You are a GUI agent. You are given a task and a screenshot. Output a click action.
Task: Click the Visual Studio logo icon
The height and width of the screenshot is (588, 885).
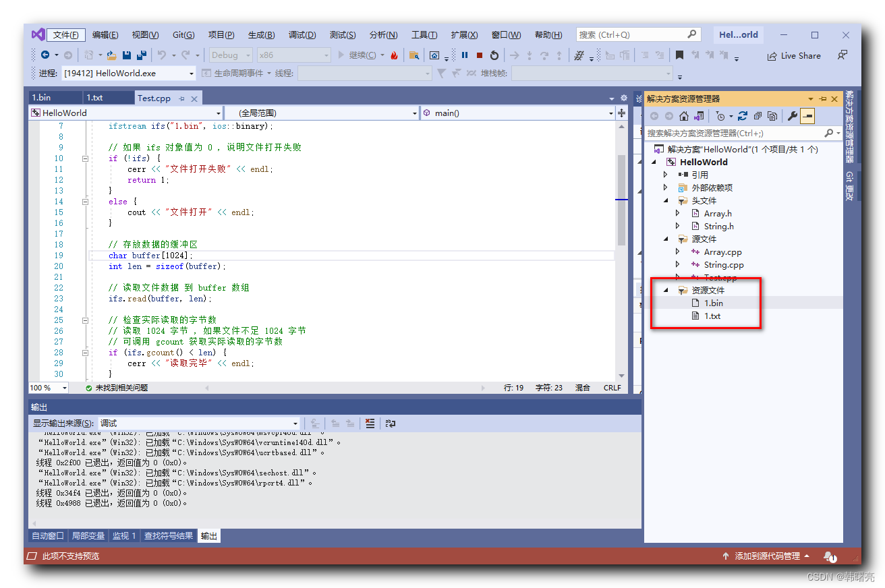pyautogui.click(x=38, y=34)
